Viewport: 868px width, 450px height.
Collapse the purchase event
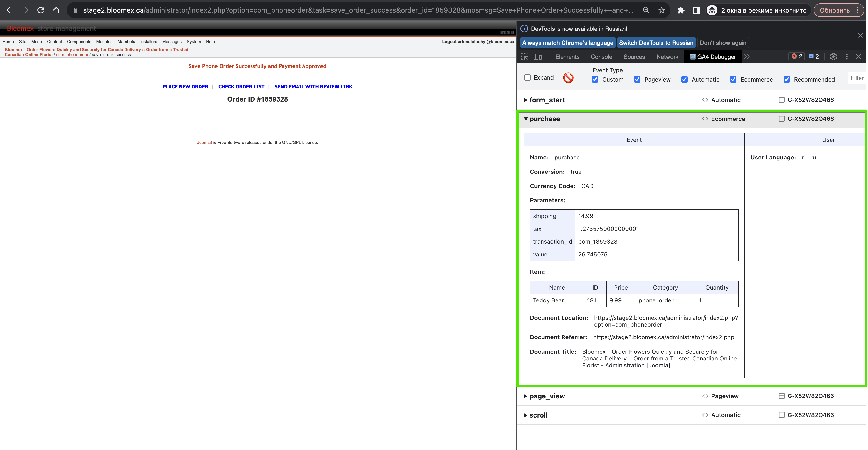(x=526, y=119)
